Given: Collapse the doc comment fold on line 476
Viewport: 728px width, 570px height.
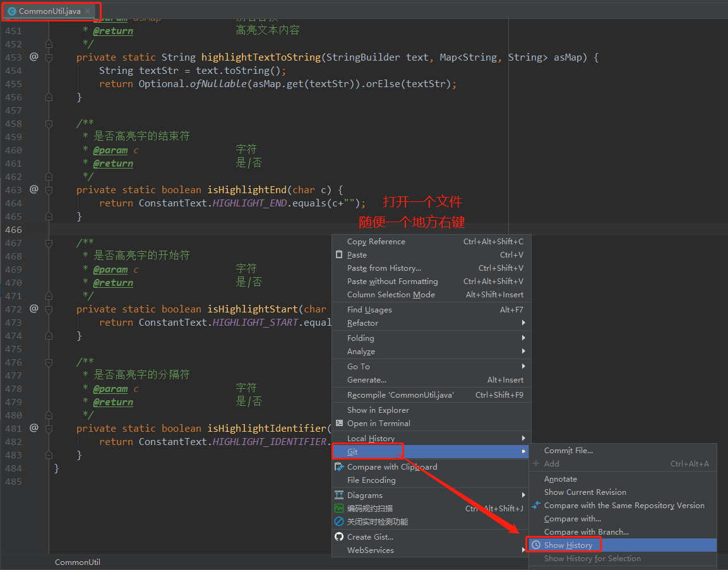Looking at the screenshot, I should pyautogui.click(x=49, y=362).
